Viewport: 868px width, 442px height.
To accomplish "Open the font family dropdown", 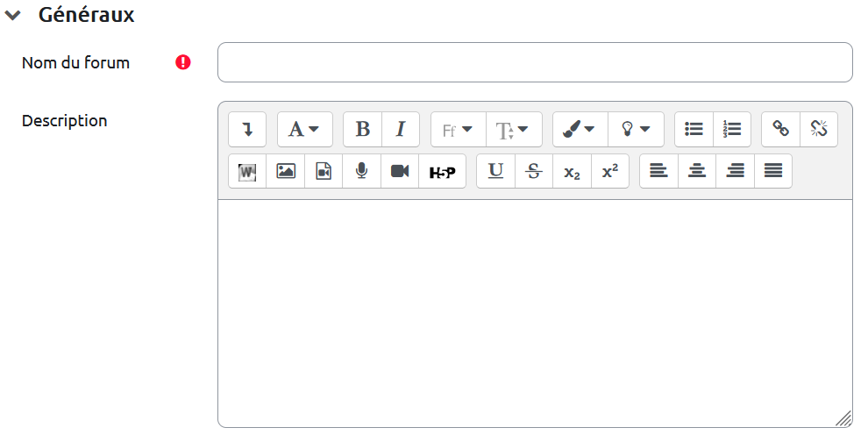I will pos(457,129).
